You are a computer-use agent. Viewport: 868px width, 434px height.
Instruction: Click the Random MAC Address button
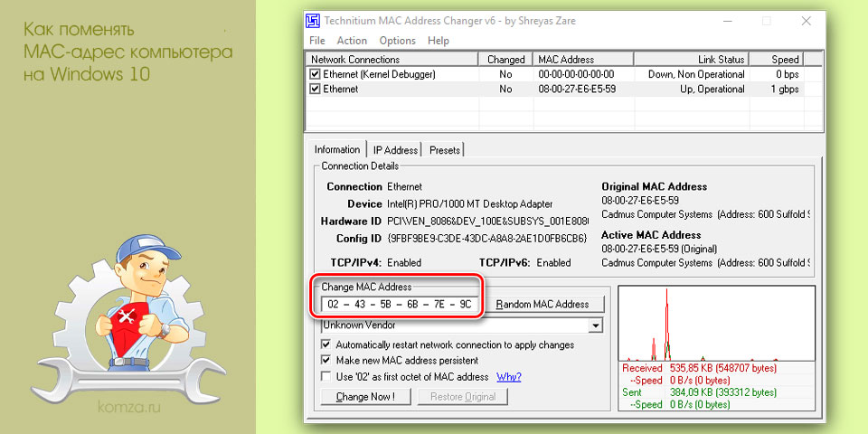pos(542,304)
